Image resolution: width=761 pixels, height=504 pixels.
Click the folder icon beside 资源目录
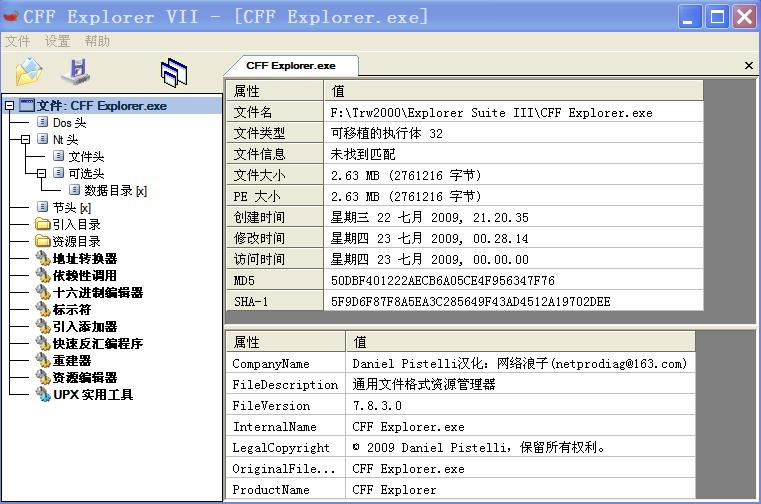[x=43, y=241]
